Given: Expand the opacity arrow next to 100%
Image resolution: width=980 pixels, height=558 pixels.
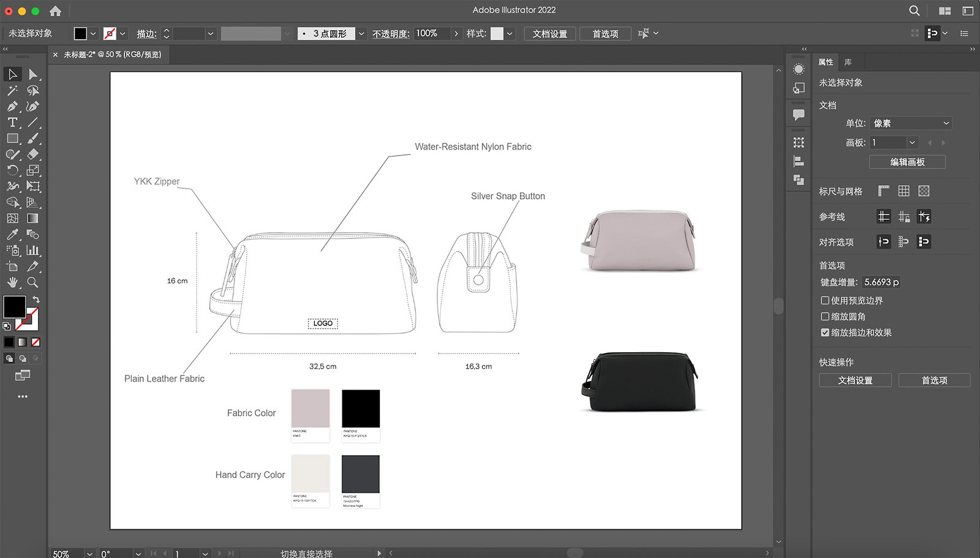Looking at the screenshot, I should (456, 34).
